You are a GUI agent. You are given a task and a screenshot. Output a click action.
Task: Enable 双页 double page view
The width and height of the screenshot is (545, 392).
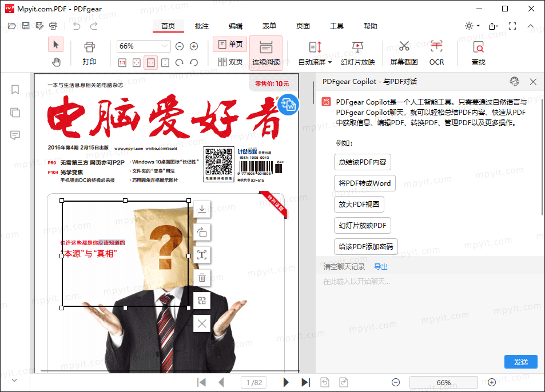[x=230, y=62]
